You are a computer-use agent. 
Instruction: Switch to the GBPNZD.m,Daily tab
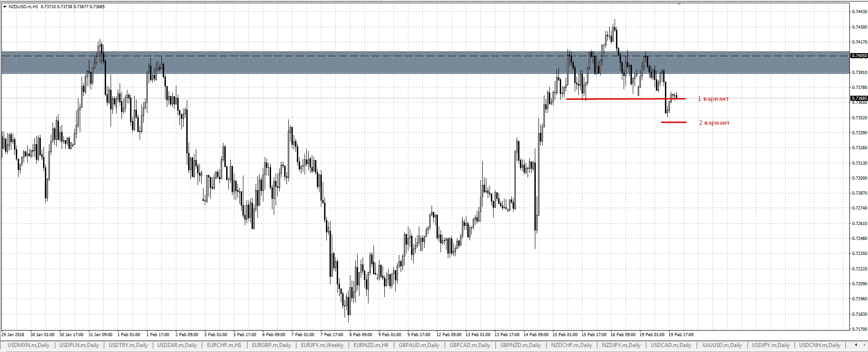point(520,345)
